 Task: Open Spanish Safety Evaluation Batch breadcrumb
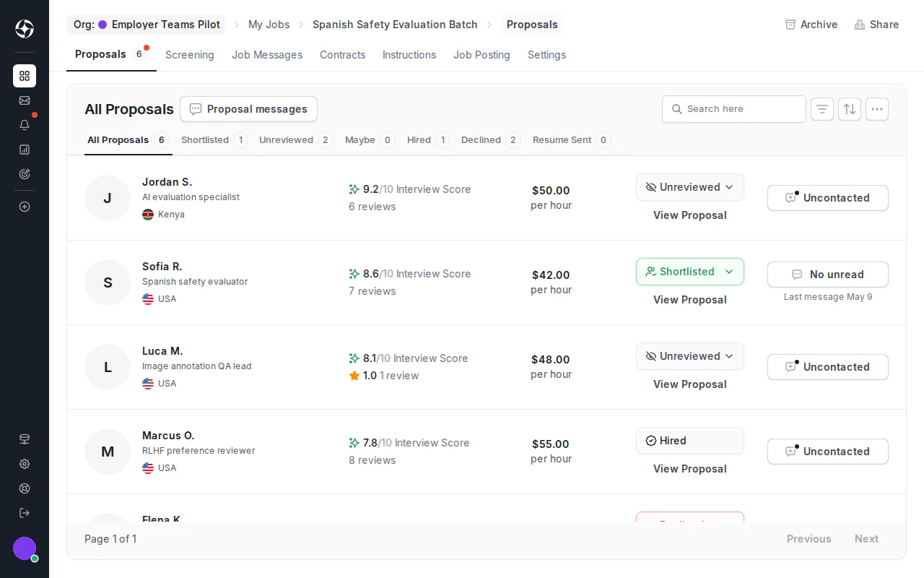(x=395, y=25)
